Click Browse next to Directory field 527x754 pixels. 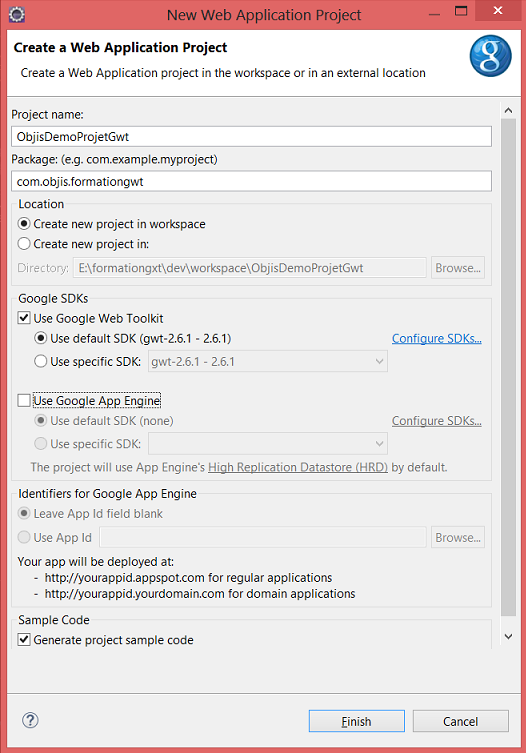458,268
